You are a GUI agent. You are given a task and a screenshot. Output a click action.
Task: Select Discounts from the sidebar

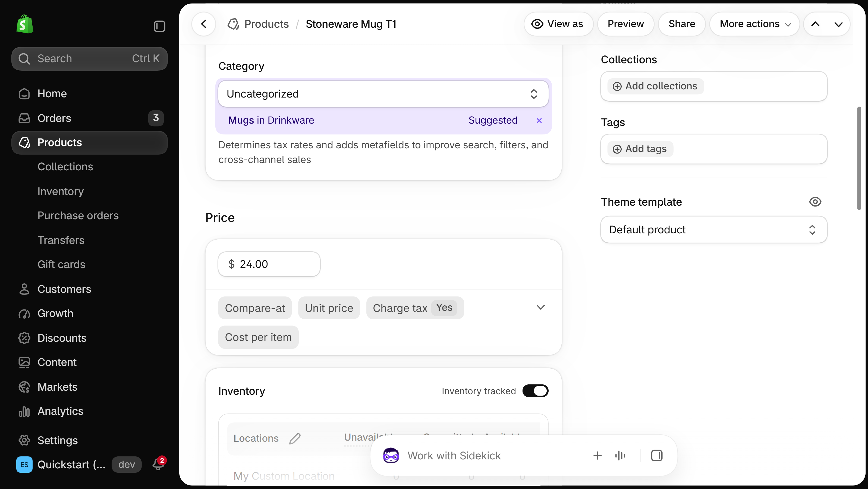62,338
